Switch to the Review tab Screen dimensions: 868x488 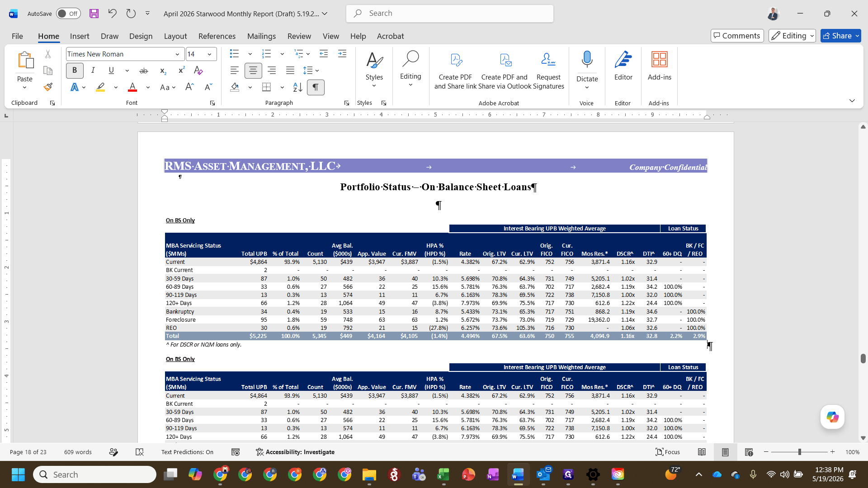point(299,36)
